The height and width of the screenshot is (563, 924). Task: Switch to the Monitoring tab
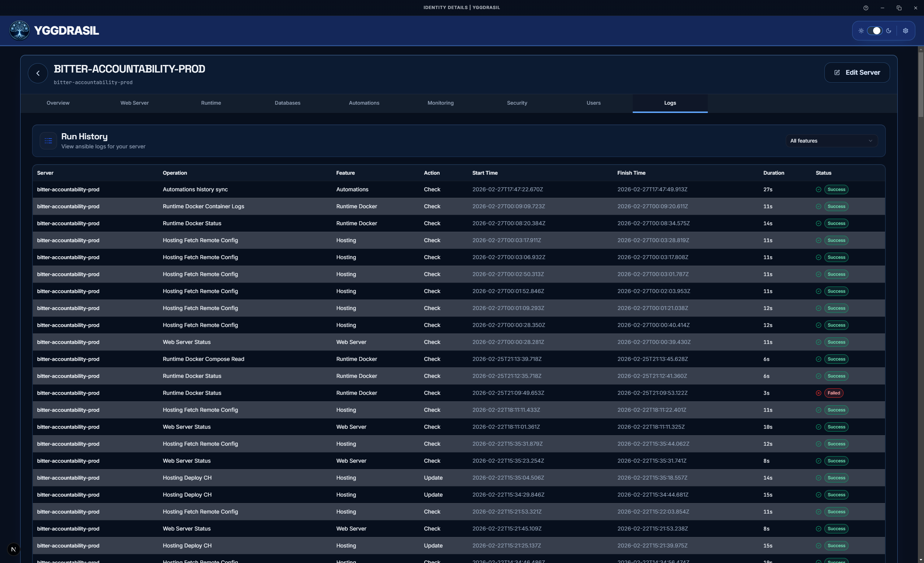click(440, 103)
